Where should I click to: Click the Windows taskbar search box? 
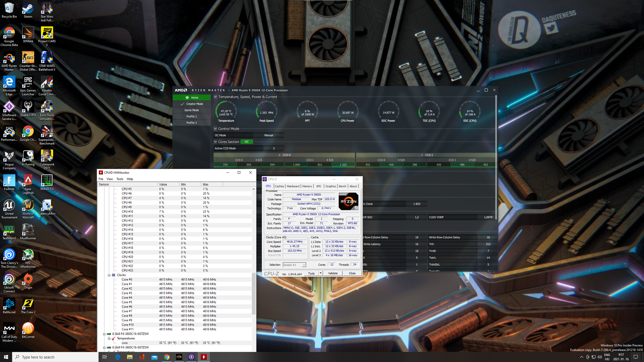pos(55,357)
